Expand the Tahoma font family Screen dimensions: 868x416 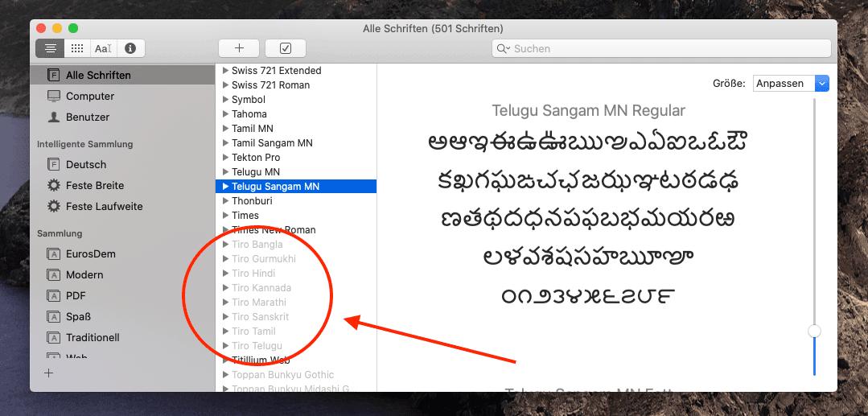point(225,114)
